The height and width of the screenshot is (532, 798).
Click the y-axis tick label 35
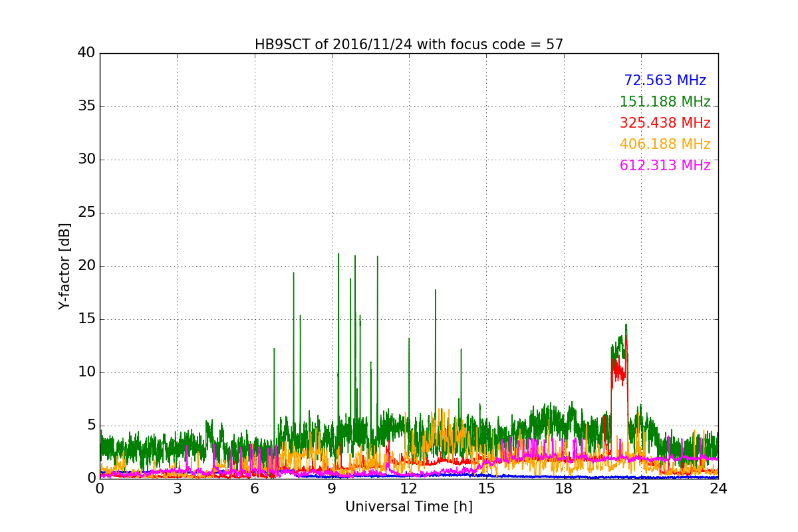tap(86, 106)
